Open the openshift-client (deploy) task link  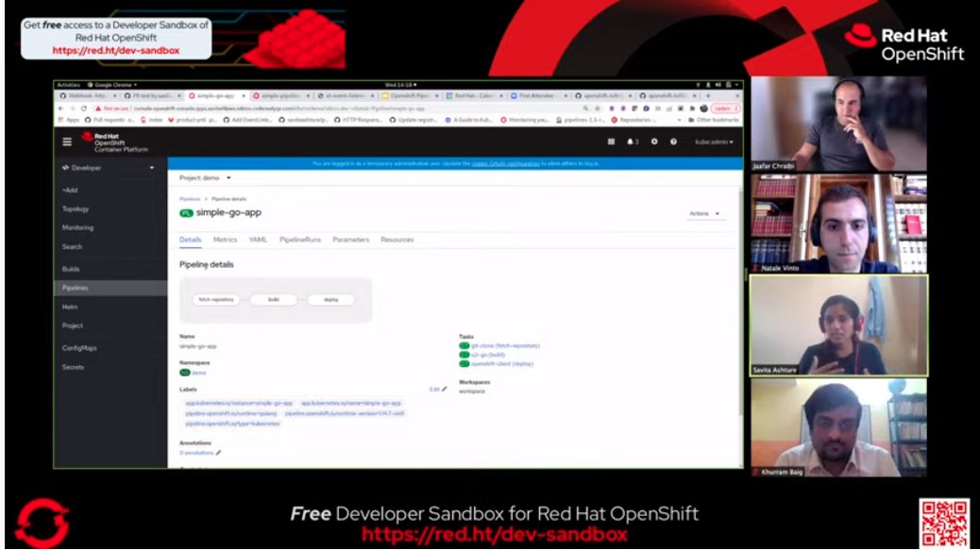pos(502,364)
